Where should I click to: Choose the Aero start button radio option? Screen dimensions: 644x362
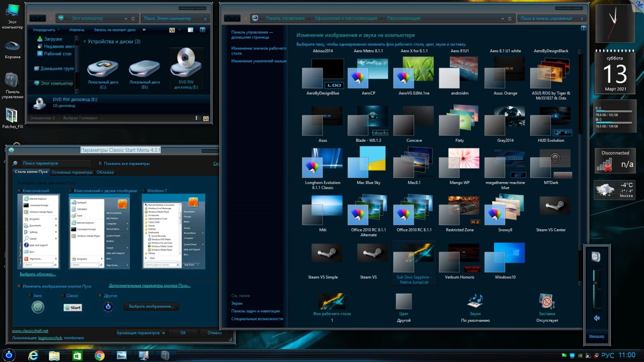[30, 296]
